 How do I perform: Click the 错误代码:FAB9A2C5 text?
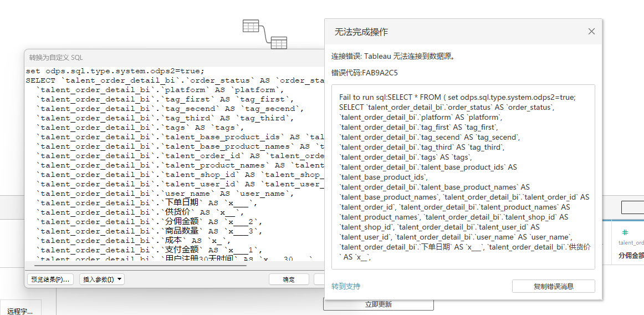point(364,73)
